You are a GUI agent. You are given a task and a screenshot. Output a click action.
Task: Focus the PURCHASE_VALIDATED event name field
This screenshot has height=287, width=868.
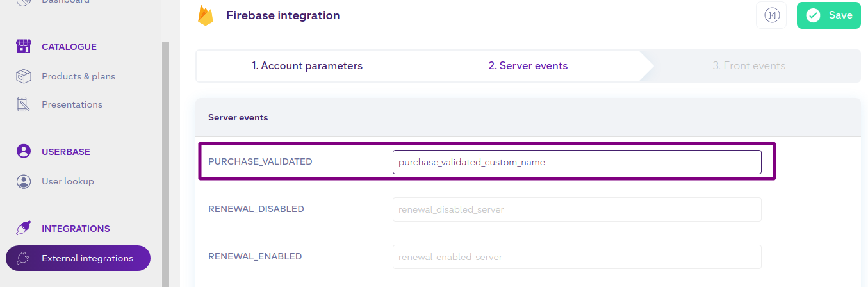pos(577,162)
